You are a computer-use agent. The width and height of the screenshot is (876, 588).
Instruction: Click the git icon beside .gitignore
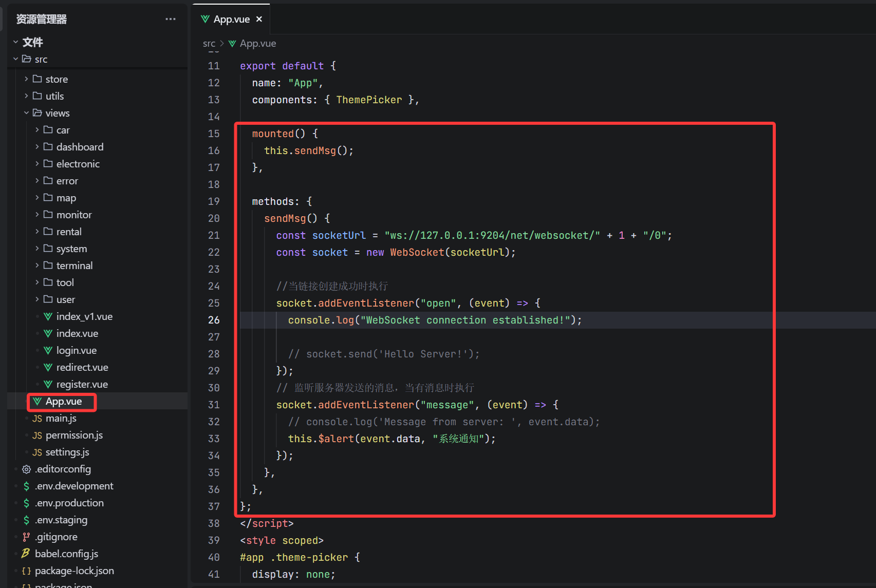coord(26,537)
